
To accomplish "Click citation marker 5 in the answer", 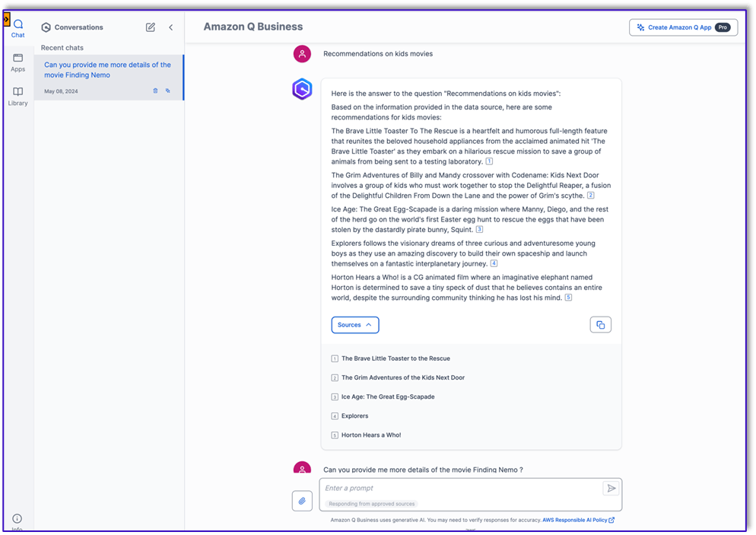I will click(568, 297).
